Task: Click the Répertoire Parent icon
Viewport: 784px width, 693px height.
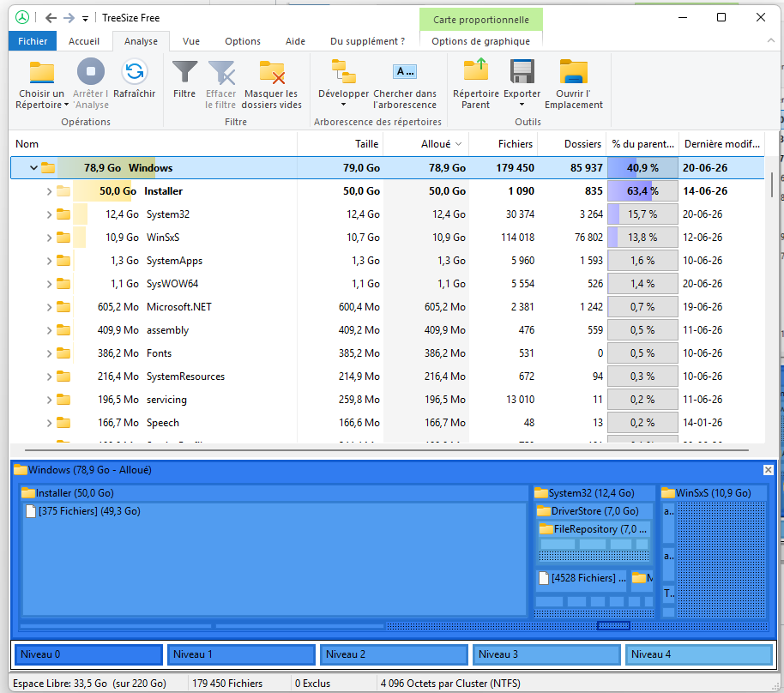Action: tap(475, 70)
